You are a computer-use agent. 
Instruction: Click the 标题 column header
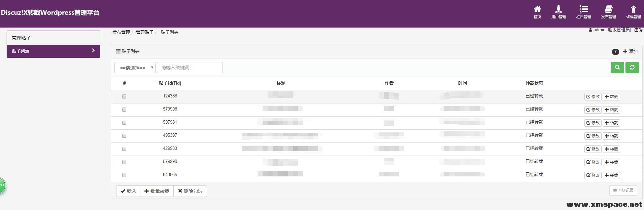click(x=281, y=83)
